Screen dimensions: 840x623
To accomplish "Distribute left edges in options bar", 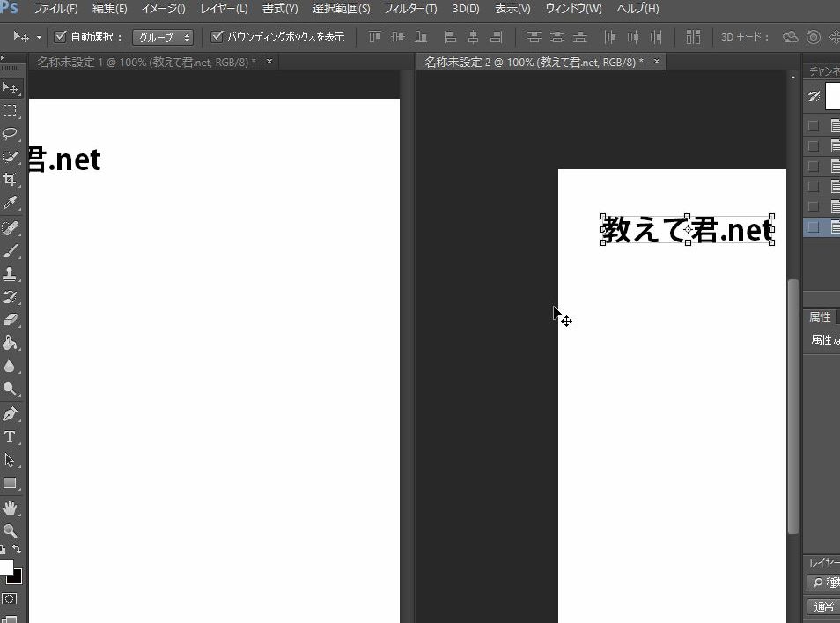I will click(x=609, y=37).
